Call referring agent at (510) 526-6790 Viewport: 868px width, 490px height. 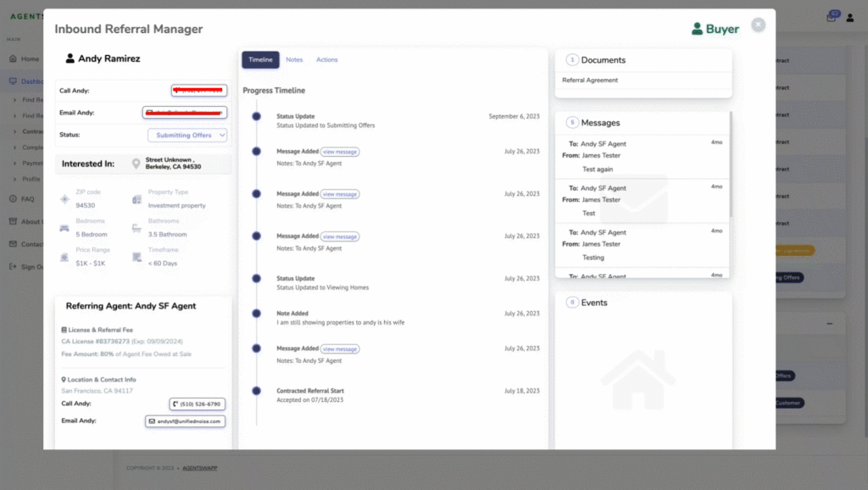point(197,404)
